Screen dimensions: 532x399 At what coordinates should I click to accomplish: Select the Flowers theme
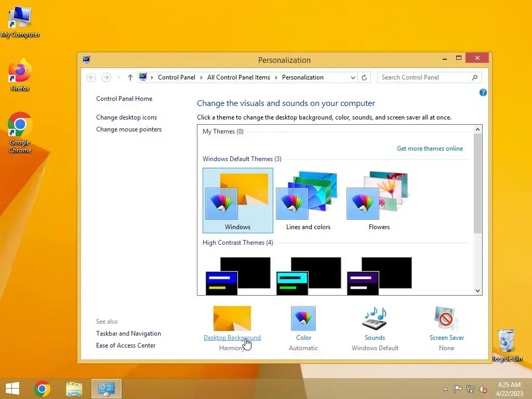pyautogui.click(x=379, y=201)
